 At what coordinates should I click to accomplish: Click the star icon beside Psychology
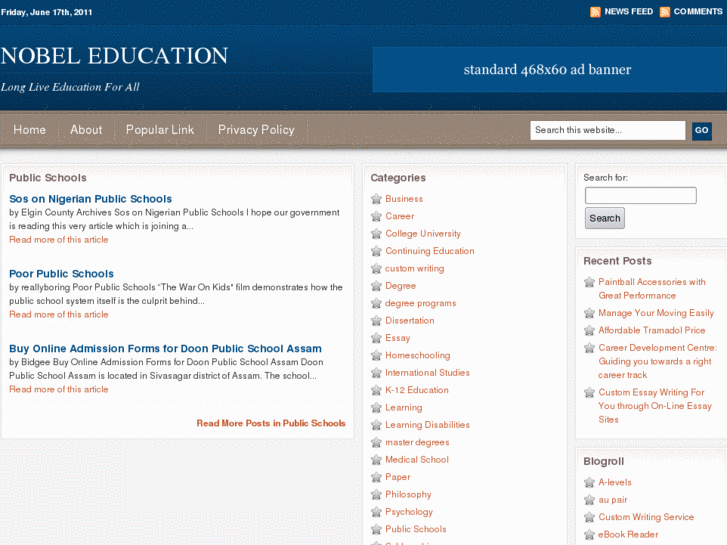[x=376, y=512]
